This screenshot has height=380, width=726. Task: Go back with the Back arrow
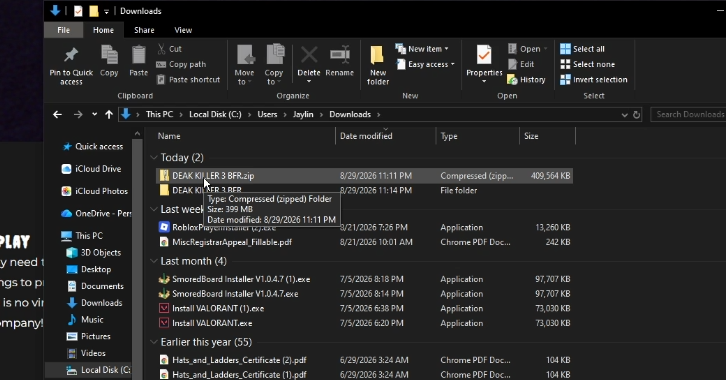[x=57, y=114]
